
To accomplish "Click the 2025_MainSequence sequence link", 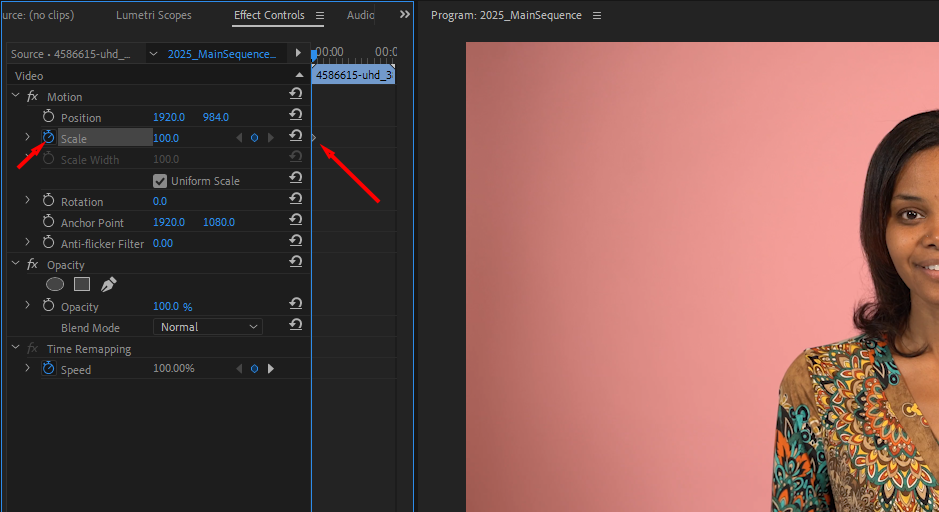I will coord(222,54).
